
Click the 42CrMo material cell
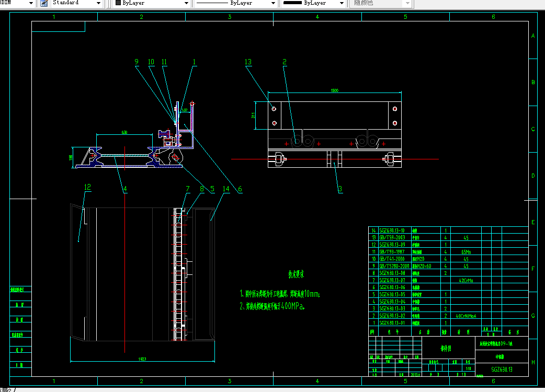(465, 281)
